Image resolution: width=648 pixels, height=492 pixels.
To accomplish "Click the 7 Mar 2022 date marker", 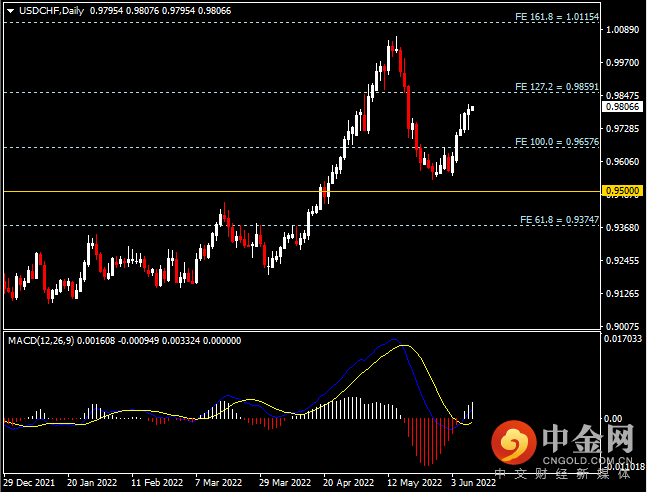I will click(x=219, y=482).
